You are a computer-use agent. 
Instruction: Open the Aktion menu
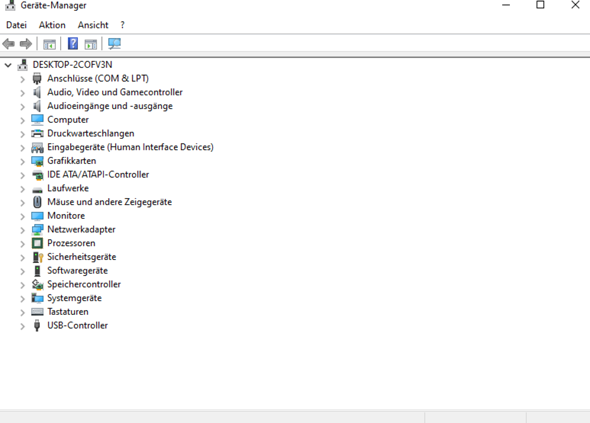tap(52, 25)
